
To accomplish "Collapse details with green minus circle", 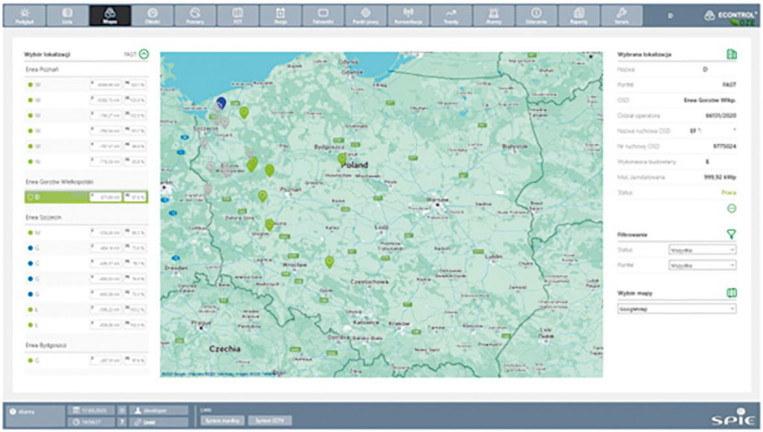I will [731, 208].
